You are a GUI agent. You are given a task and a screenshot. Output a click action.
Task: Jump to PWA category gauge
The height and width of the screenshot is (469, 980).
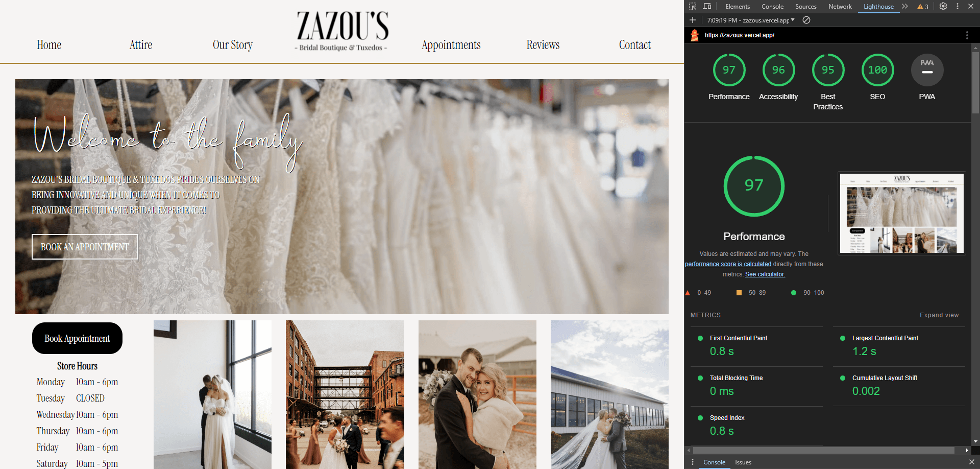pyautogui.click(x=927, y=70)
